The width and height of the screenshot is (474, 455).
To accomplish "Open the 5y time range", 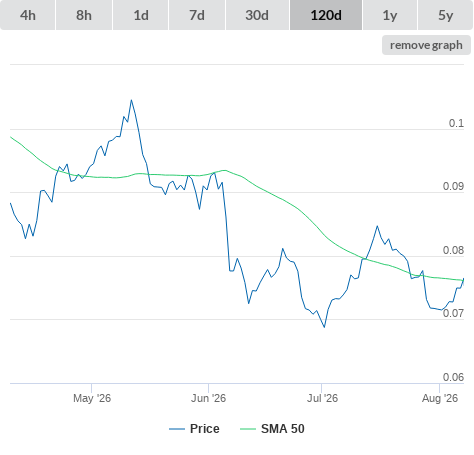I will pos(445,15).
